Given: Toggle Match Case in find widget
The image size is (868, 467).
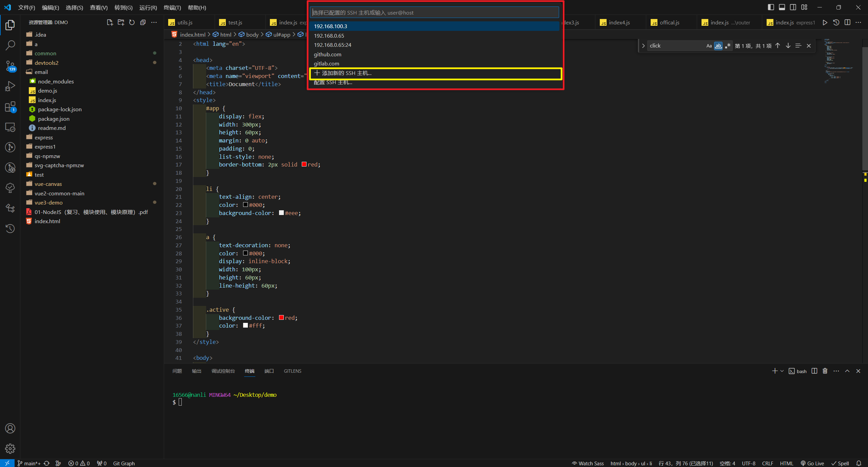Looking at the screenshot, I should point(709,46).
